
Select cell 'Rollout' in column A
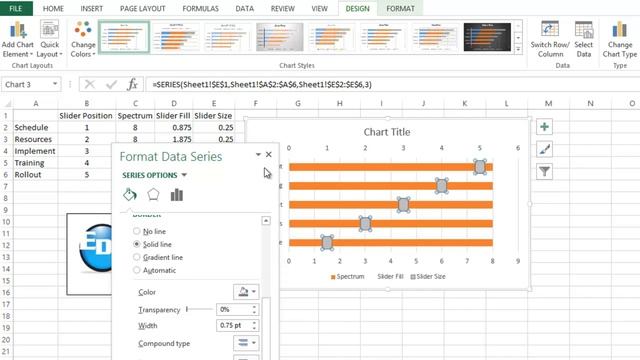36,174
